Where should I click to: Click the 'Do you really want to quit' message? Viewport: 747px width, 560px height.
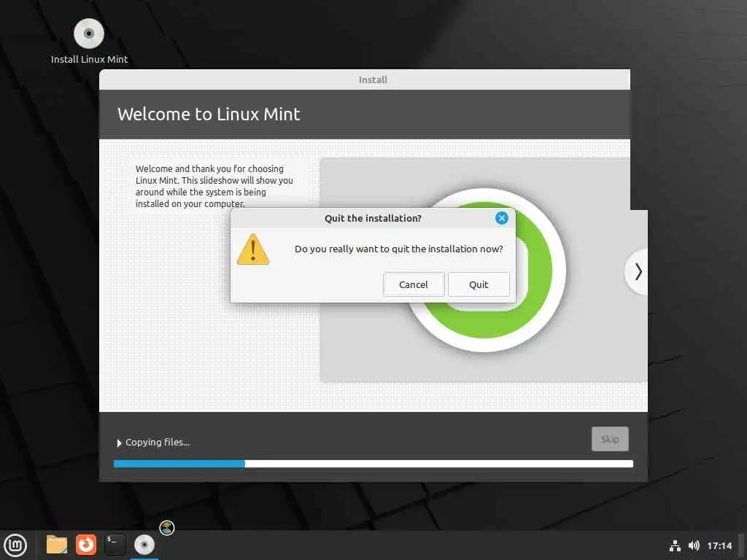(x=399, y=249)
